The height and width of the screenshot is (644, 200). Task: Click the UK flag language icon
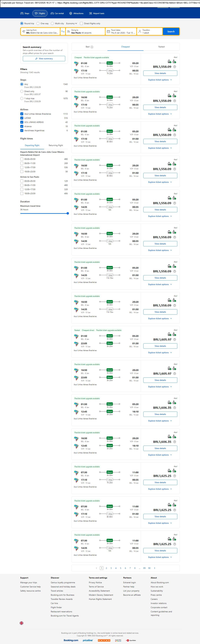[21, 623]
